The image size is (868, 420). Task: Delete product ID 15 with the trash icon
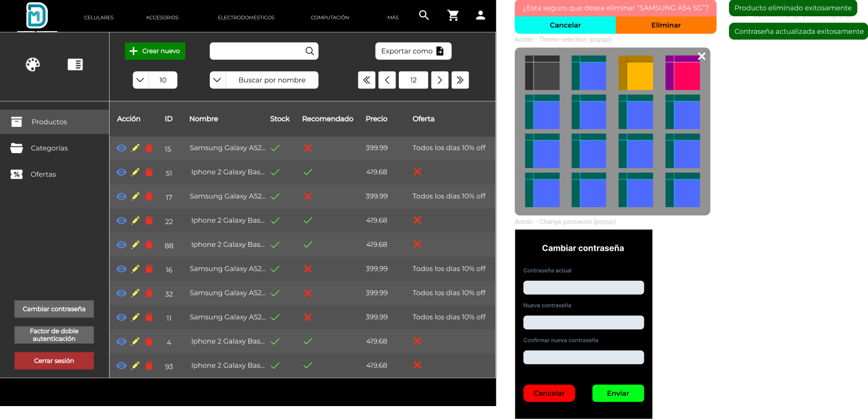point(149,148)
